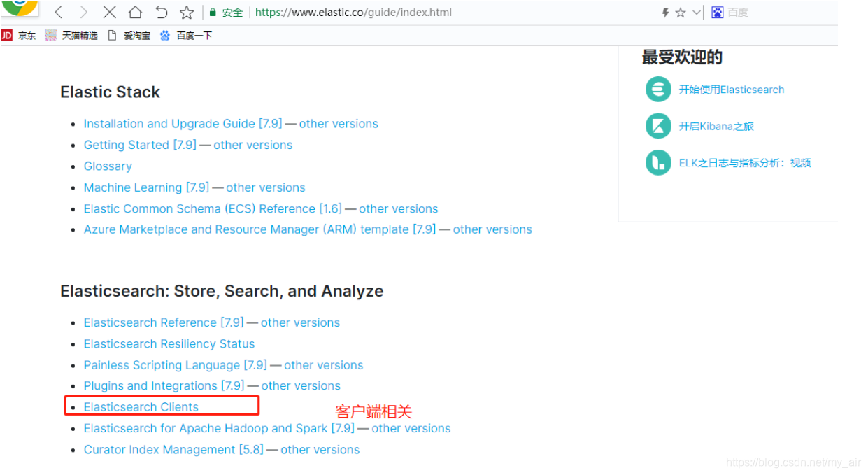Open ELK之日志与指标分析：视频 link
This screenshot has width=868, height=475.
coord(745,163)
